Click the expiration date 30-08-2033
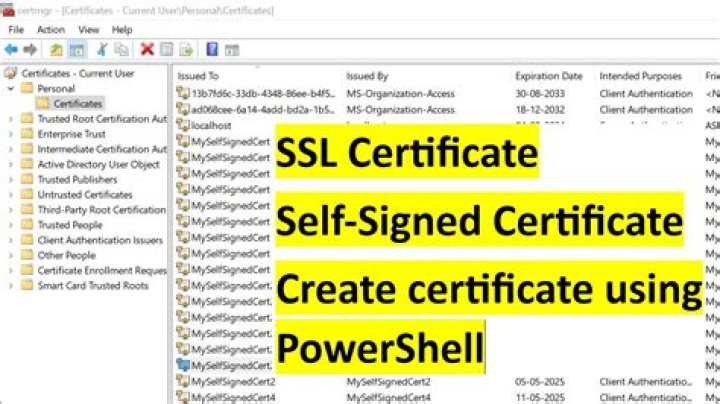Image resolution: width=720 pixels, height=404 pixels. pyautogui.click(x=540, y=93)
